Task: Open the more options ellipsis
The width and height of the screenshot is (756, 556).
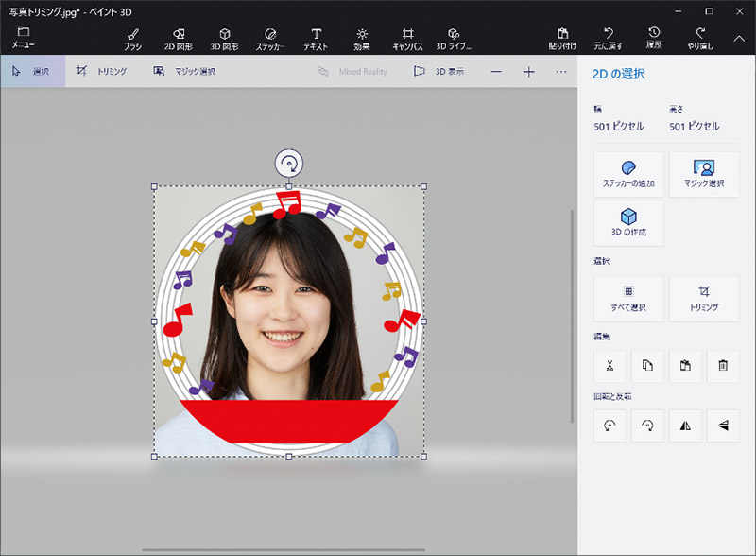Action: tap(561, 72)
